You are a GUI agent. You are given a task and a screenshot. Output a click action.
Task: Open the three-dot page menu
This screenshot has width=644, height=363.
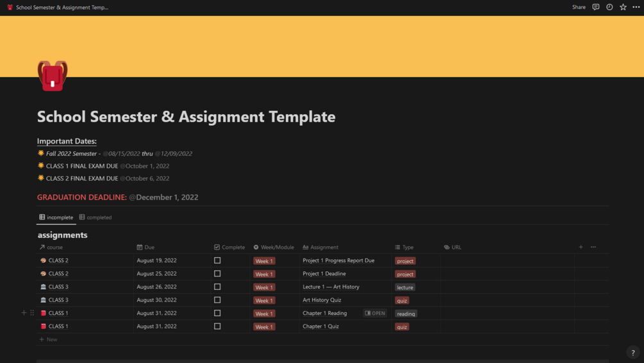point(636,7)
